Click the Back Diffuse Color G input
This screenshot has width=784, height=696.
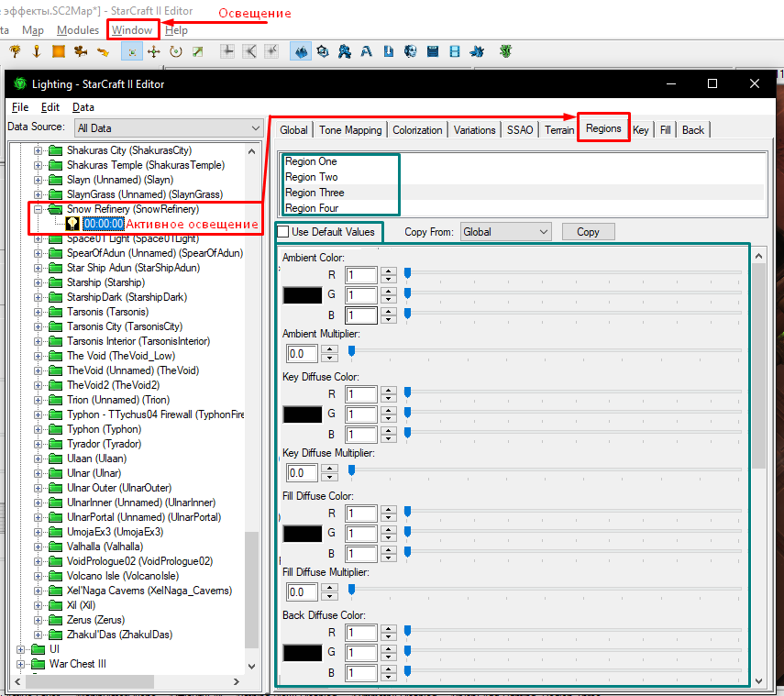tap(361, 653)
